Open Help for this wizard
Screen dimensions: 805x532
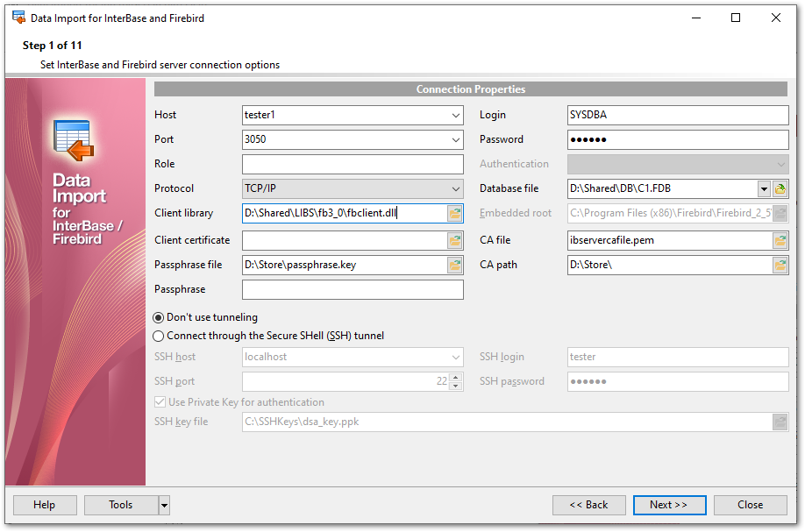click(x=44, y=505)
